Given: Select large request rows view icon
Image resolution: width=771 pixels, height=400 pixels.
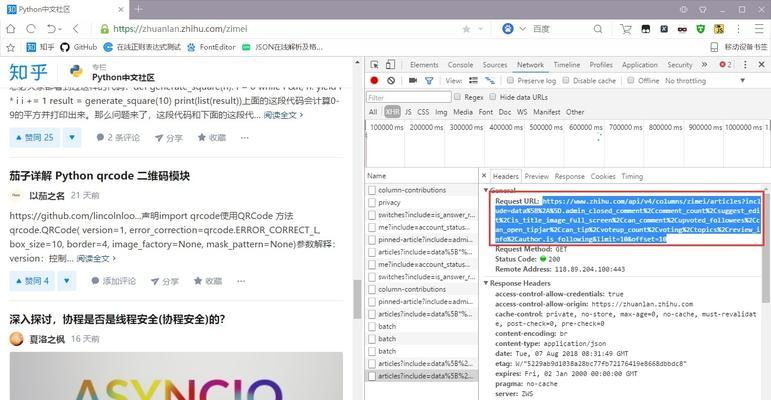Looking at the screenshot, I should (x=473, y=80).
